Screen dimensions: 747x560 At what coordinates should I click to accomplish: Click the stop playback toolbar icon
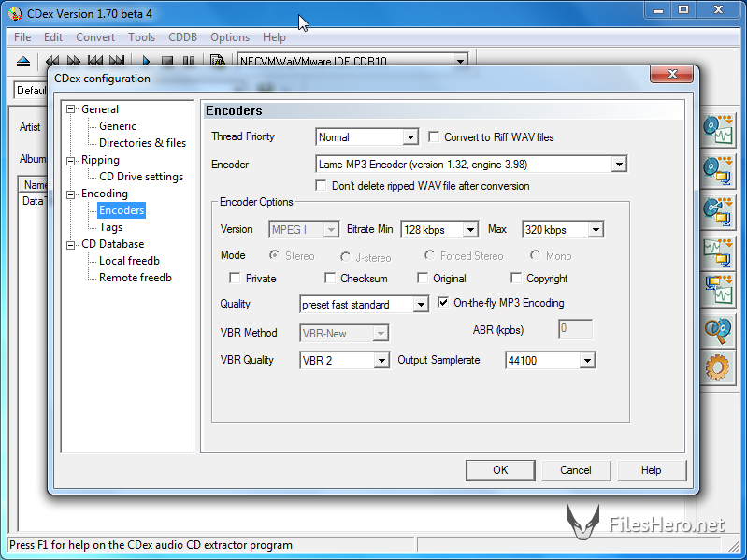tap(167, 61)
